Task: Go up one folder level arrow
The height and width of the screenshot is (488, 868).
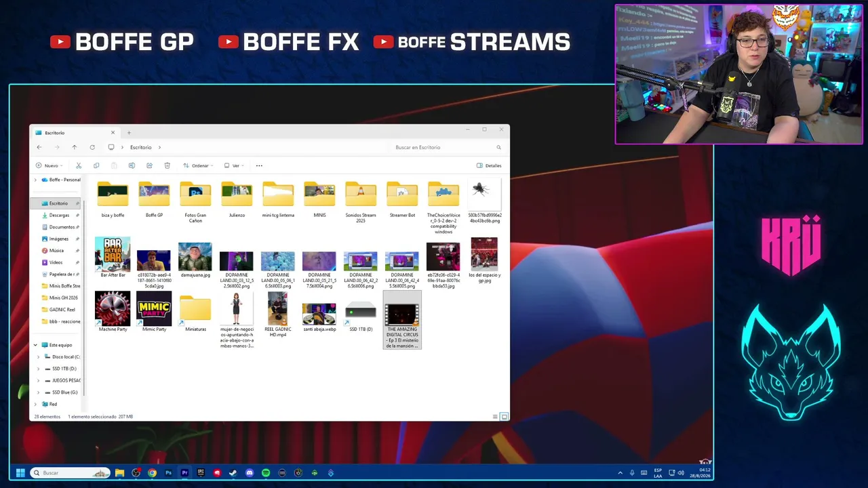Action: click(75, 147)
